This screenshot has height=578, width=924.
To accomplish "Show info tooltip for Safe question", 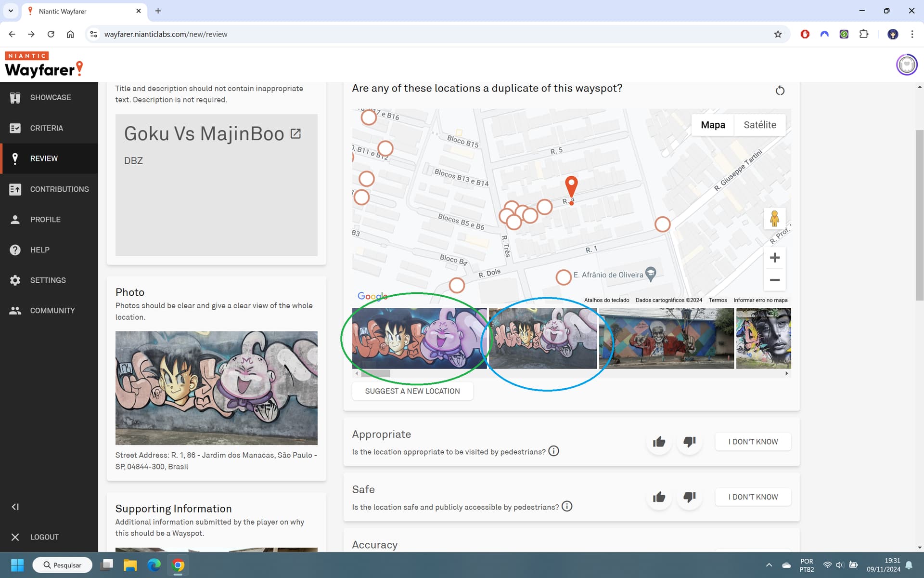I will coord(567,506).
